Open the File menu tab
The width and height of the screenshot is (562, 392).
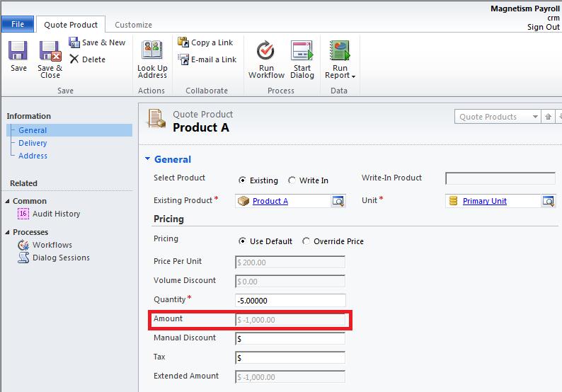click(18, 24)
